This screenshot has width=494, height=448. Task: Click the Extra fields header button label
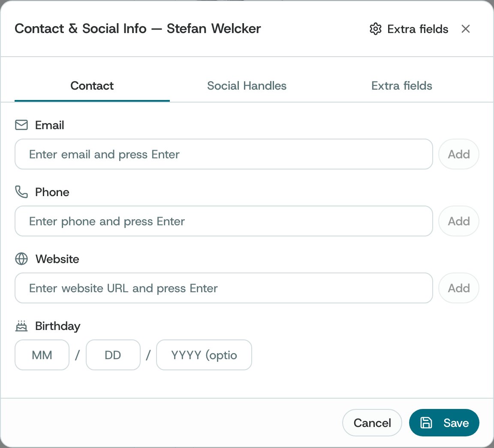418,29
